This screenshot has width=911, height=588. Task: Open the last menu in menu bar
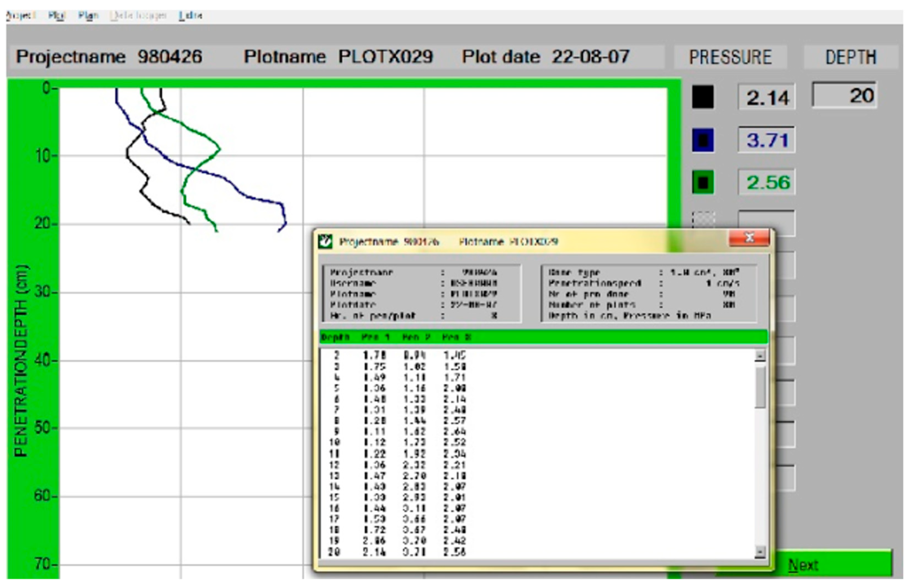click(x=190, y=15)
